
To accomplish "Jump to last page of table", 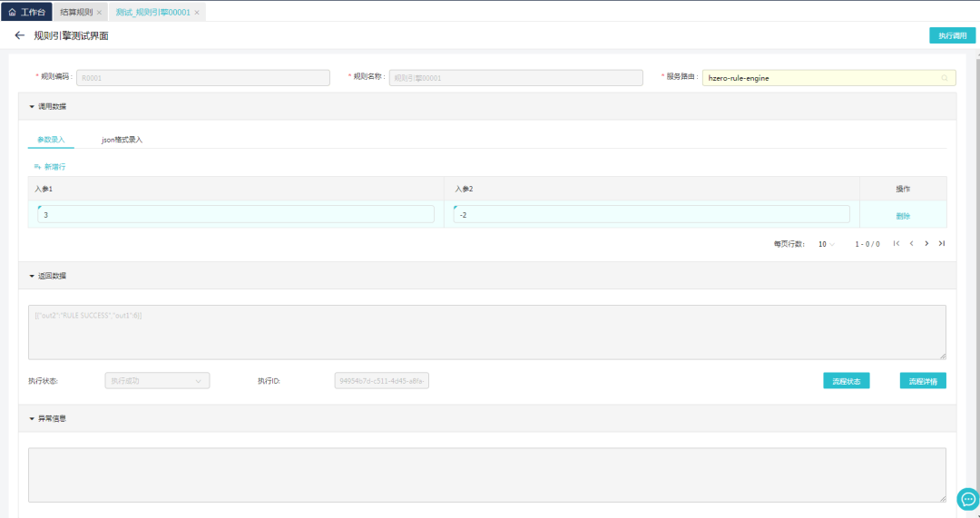I will (x=942, y=243).
